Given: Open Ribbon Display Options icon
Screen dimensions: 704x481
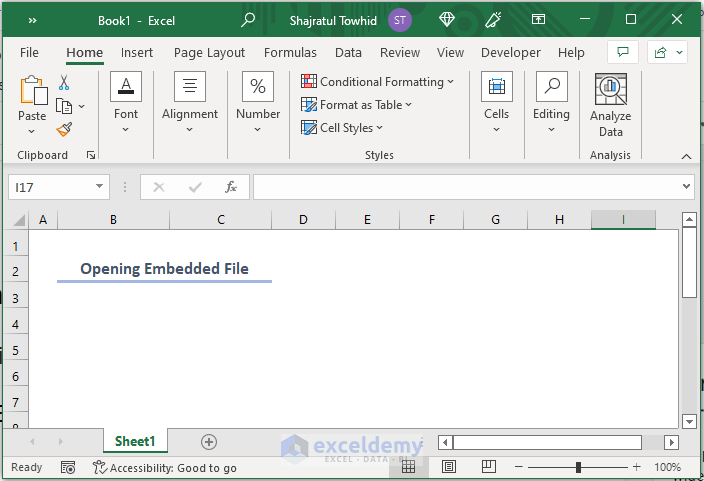Looking at the screenshot, I should [x=538, y=19].
